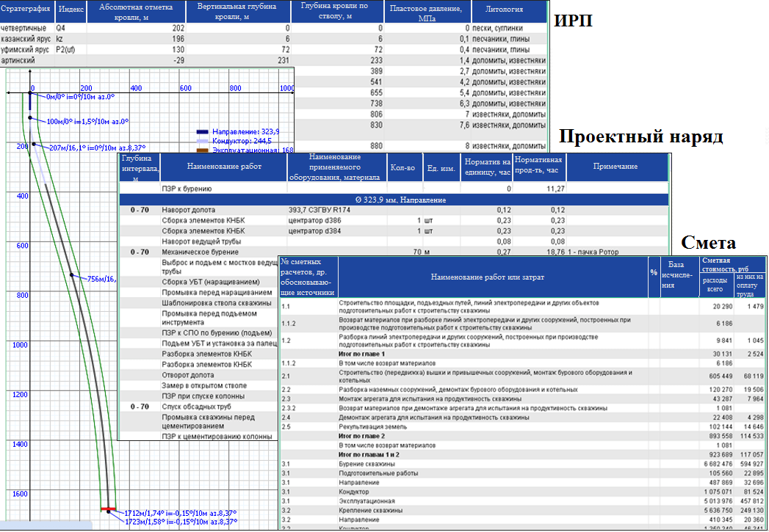Select the Норматив на единицу, час header

[x=486, y=167]
